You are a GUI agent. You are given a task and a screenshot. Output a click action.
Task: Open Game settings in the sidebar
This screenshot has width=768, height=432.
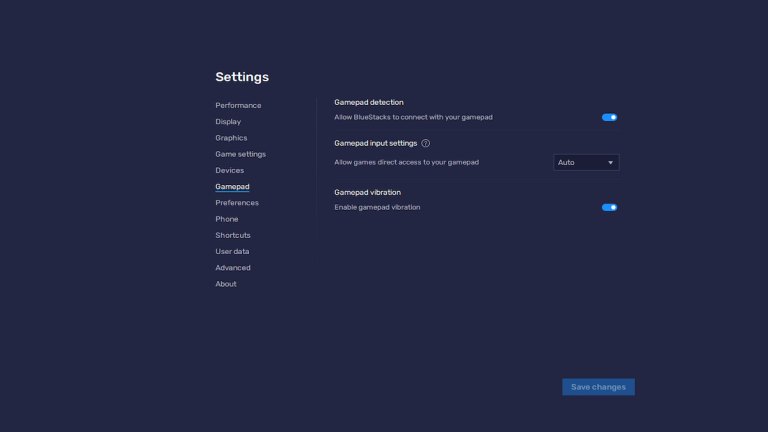(x=240, y=154)
